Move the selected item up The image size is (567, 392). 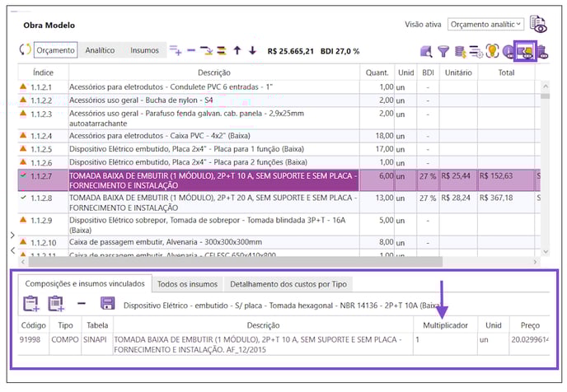pyautogui.click(x=237, y=50)
